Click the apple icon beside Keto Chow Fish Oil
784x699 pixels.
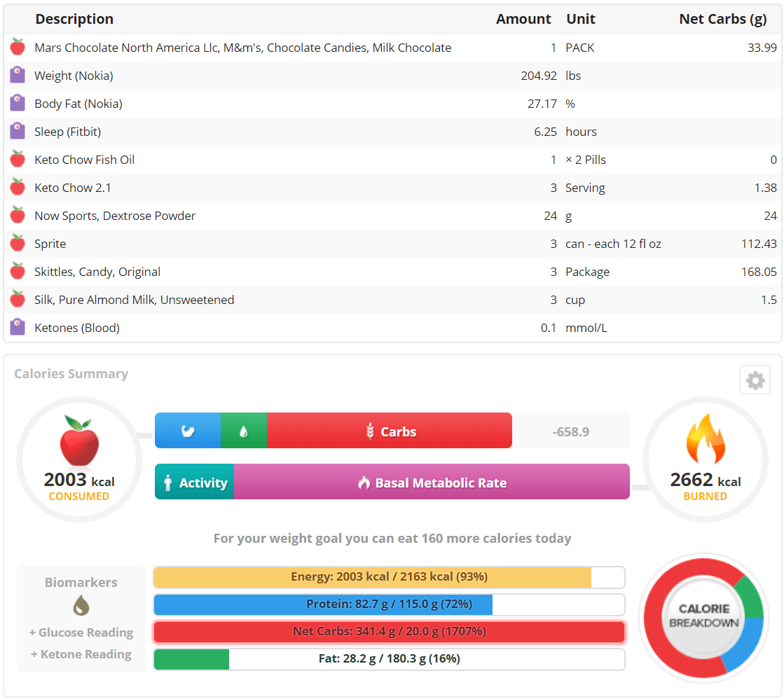pos(18,159)
